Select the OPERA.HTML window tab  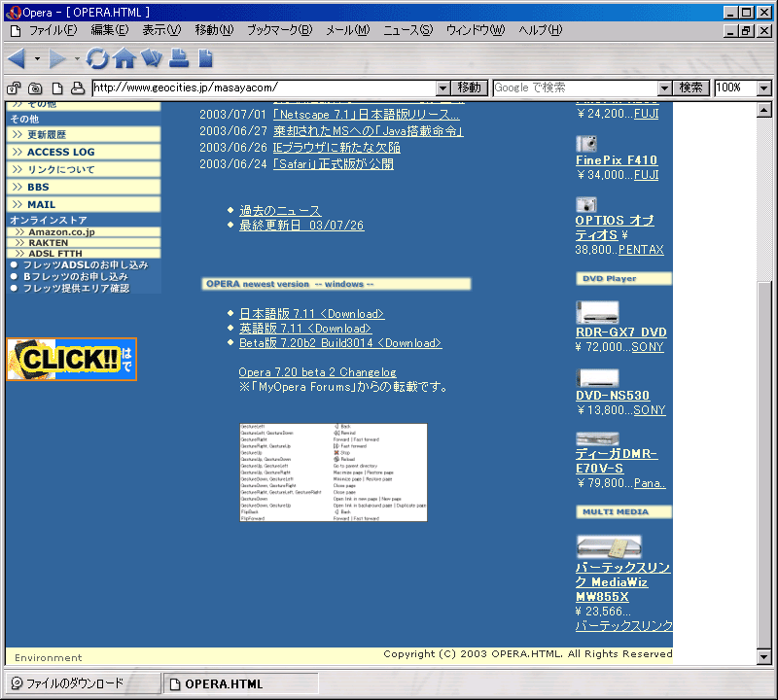click(x=240, y=683)
